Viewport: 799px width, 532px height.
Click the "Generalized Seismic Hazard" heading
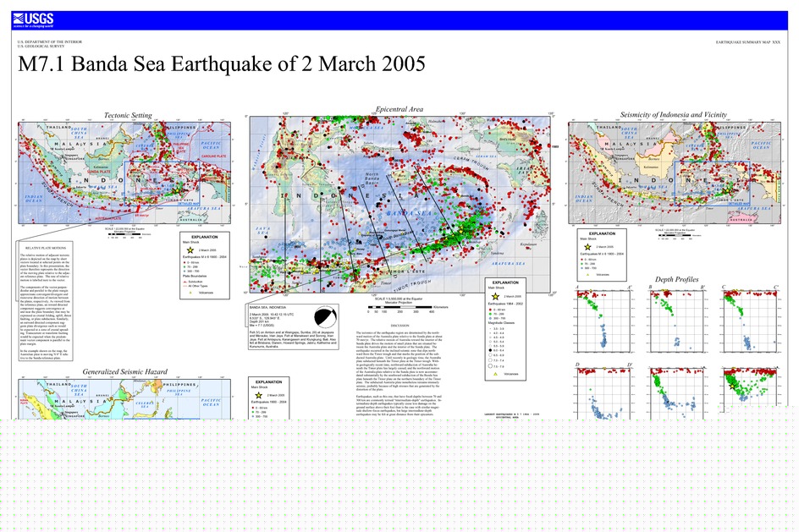[x=125, y=372]
